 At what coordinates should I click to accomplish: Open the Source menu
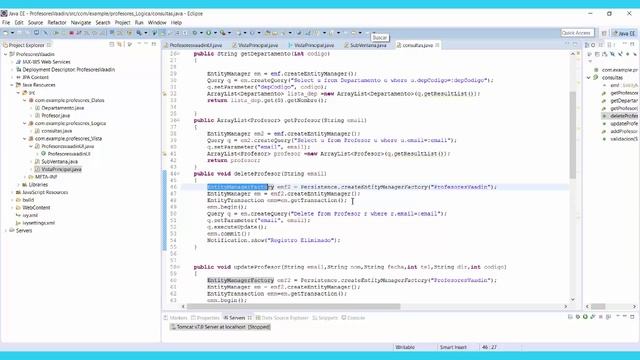point(36,22)
